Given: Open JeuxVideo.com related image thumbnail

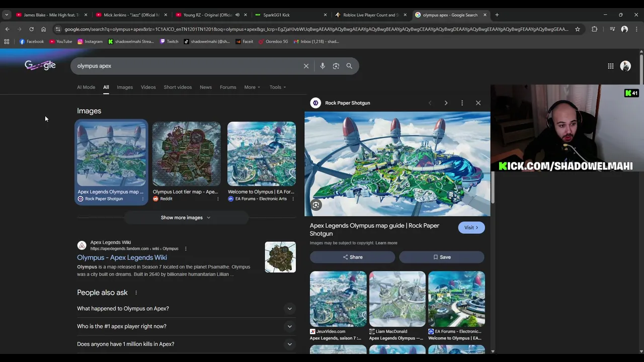Looking at the screenshot, I should tap(338, 299).
